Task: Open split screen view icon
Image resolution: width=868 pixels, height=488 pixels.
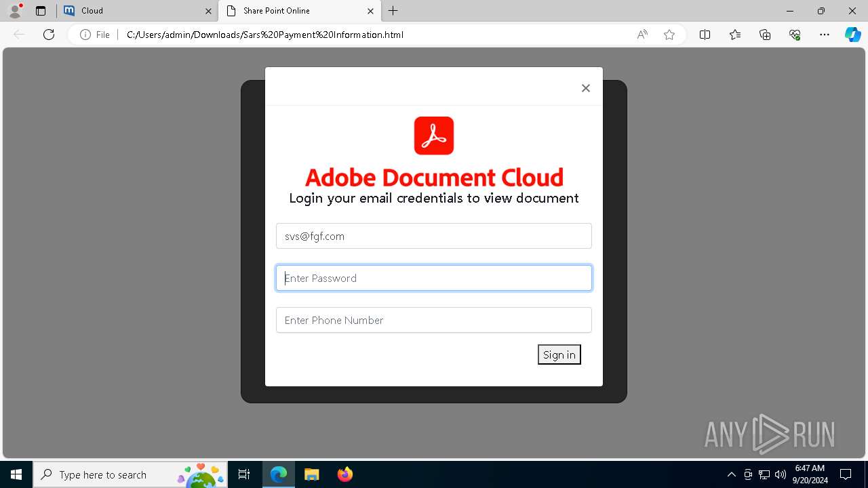Action: click(x=705, y=35)
